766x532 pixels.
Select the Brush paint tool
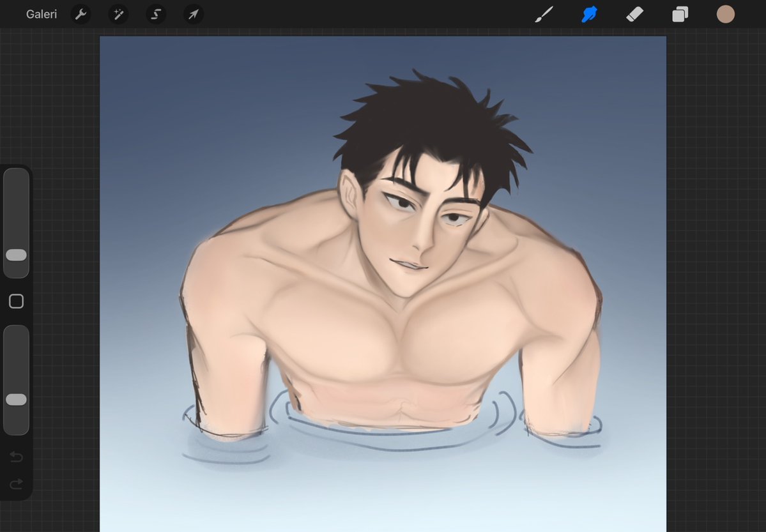pyautogui.click(x=544, y=14)
